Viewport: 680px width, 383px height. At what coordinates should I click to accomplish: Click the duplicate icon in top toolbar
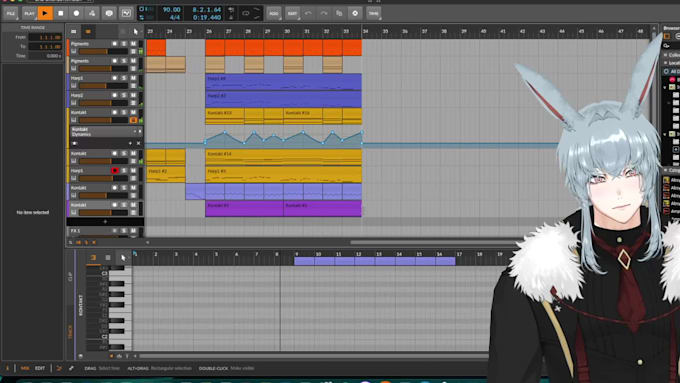(339, 13)
